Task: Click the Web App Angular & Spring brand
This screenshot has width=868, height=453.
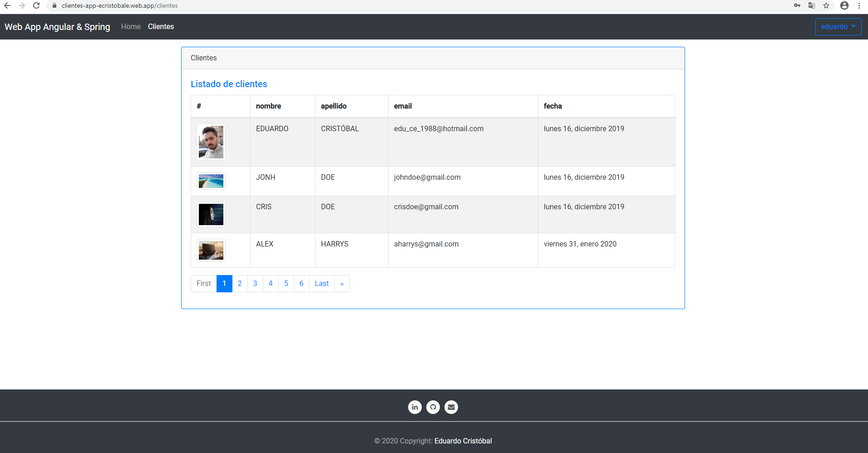Action: point(57,27)
